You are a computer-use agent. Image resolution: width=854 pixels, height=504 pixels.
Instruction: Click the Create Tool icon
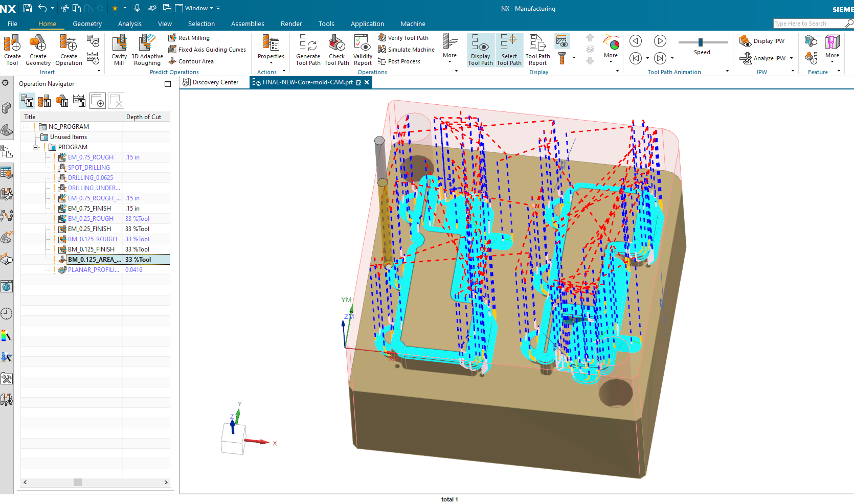12,50
